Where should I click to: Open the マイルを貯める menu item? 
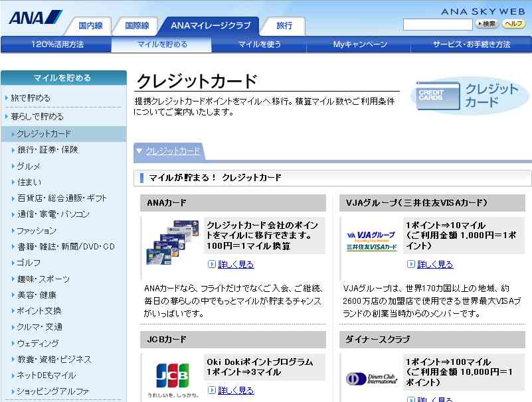pyautogui.click(x=162, y=44)
